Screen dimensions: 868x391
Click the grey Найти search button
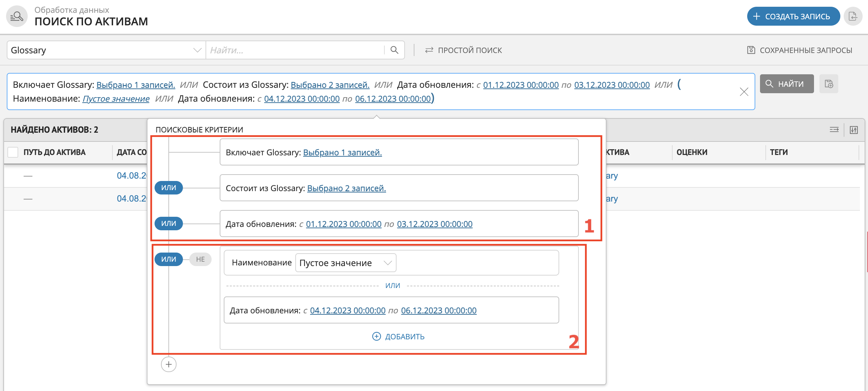[787, 84]
